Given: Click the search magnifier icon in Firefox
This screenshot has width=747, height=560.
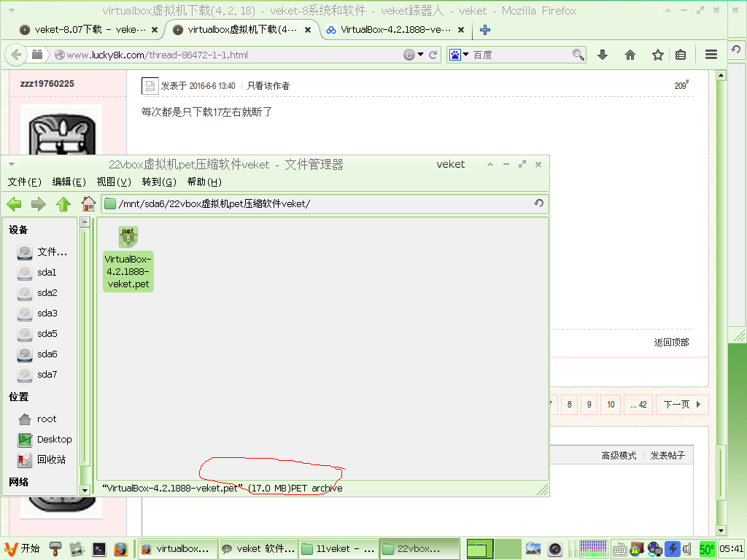Looking at the screenshot, I should (578, 55).
